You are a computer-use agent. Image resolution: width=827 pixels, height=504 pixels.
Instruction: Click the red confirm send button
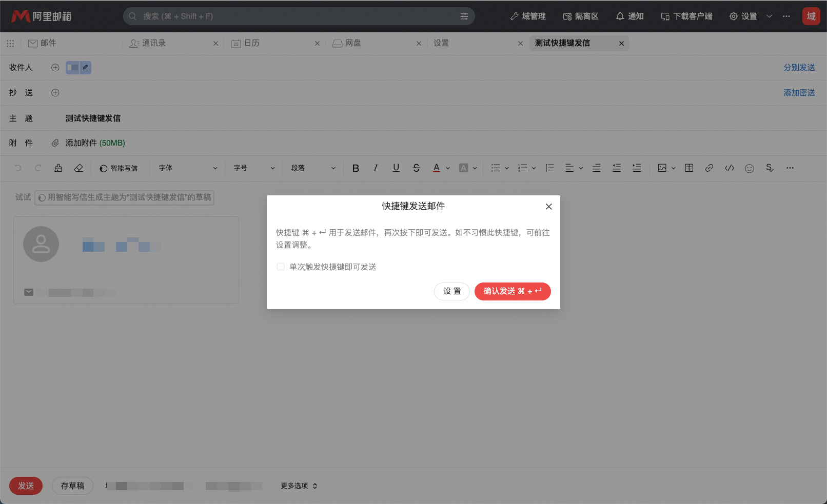point(512,291)
